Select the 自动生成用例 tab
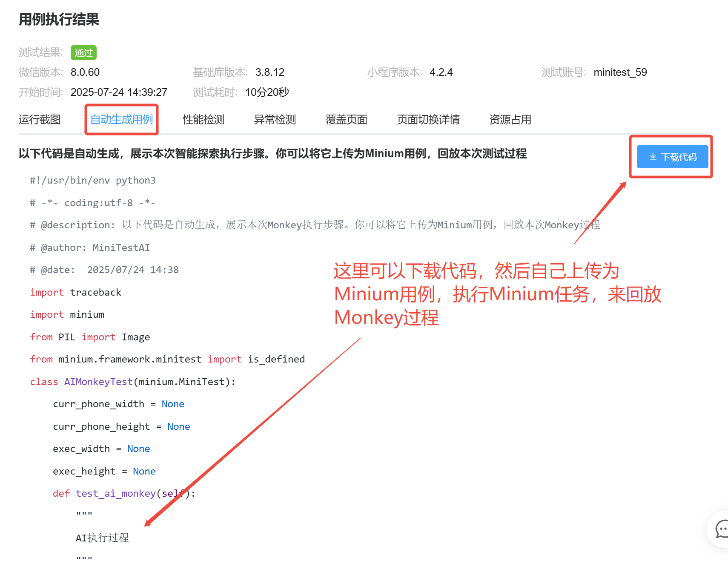The image size is (728, 564). (121, 120)
